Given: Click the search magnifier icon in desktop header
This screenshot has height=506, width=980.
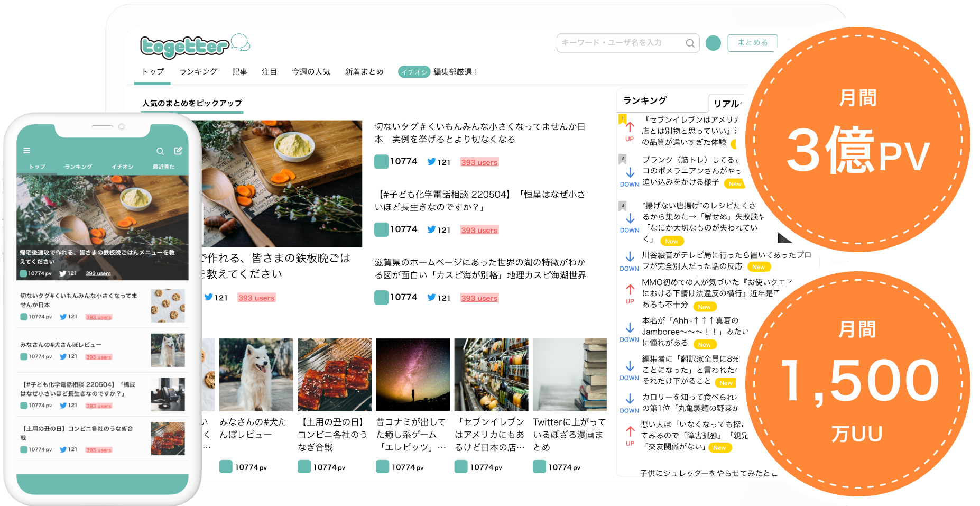Looking at the screenshot, I should 690,43.
